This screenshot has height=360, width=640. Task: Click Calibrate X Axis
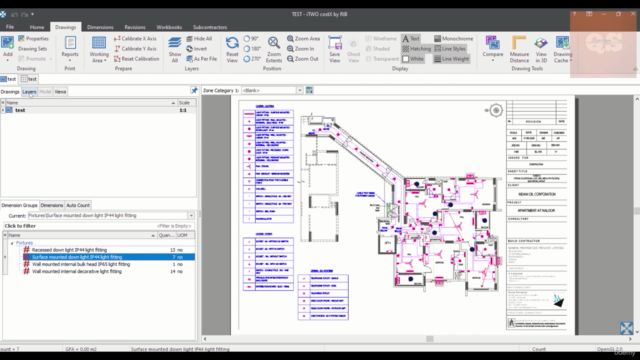[135, 38]
